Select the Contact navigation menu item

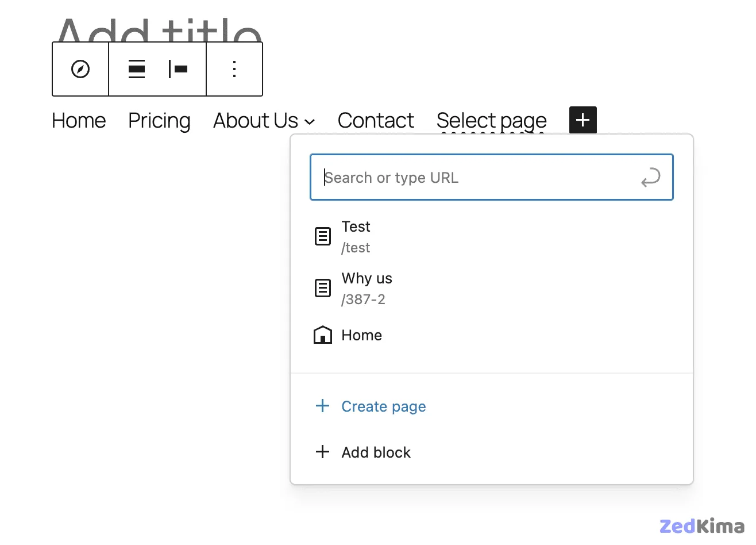[x=376, y=121]
